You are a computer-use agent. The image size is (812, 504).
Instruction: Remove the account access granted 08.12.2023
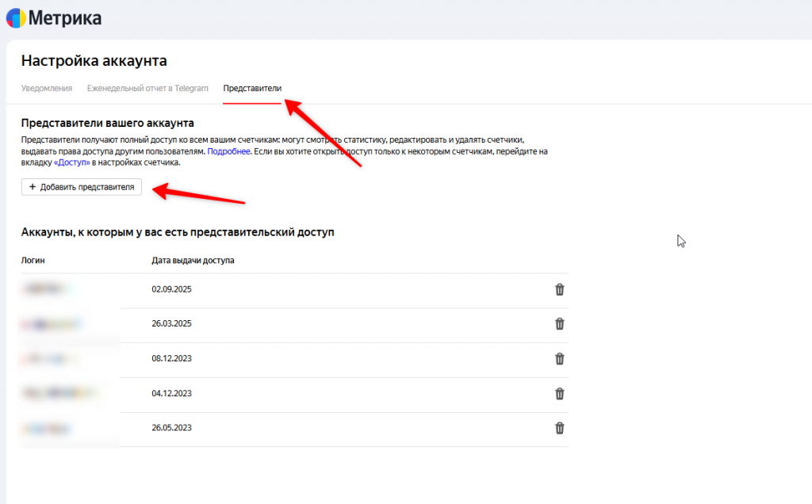[x=559, y=358]
